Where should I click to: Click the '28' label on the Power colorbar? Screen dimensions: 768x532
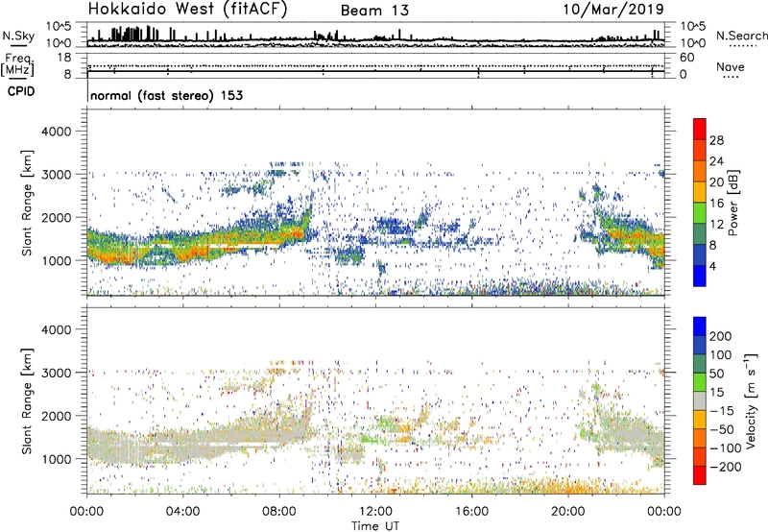tap(716, 140)
